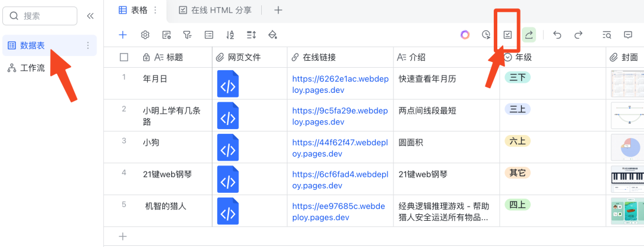
Task: Open the 四上 grade tag dropdown
Action: 518,204
